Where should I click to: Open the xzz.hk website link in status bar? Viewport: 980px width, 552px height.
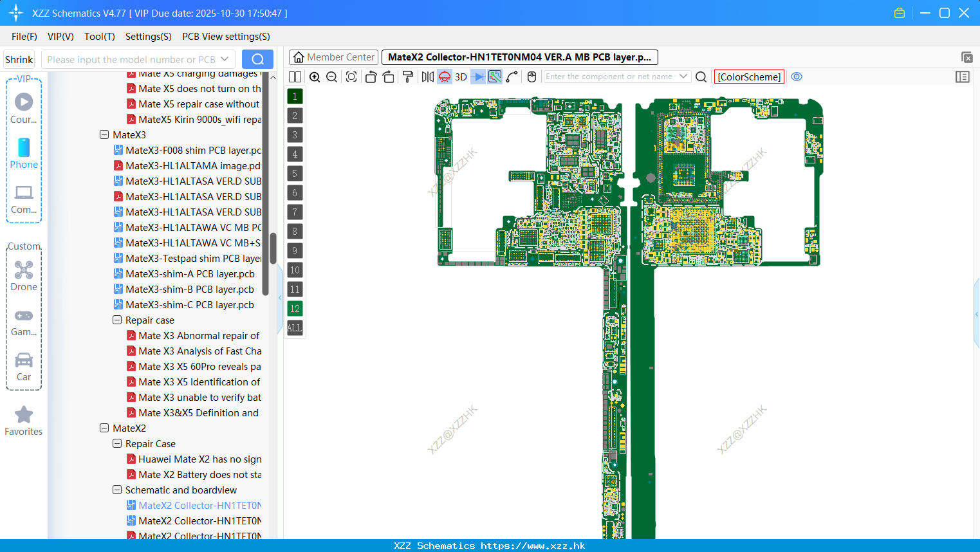[x=533, y=546]
